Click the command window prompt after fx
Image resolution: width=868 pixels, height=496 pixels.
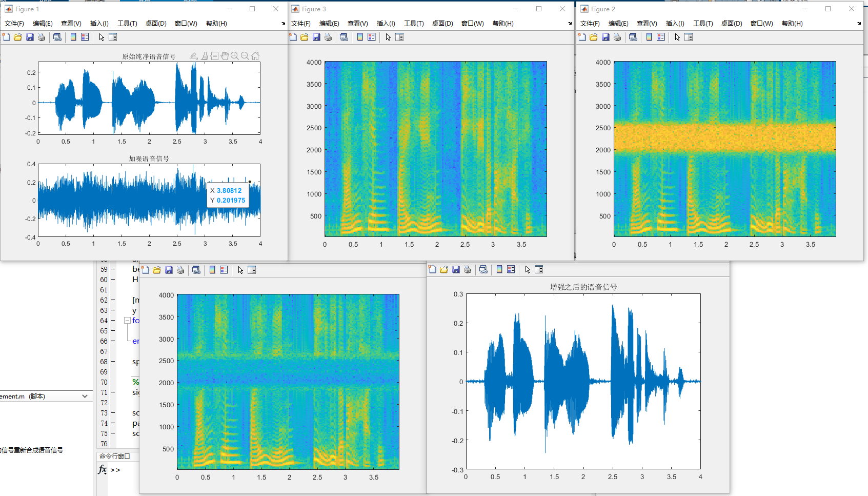[115, 470]
